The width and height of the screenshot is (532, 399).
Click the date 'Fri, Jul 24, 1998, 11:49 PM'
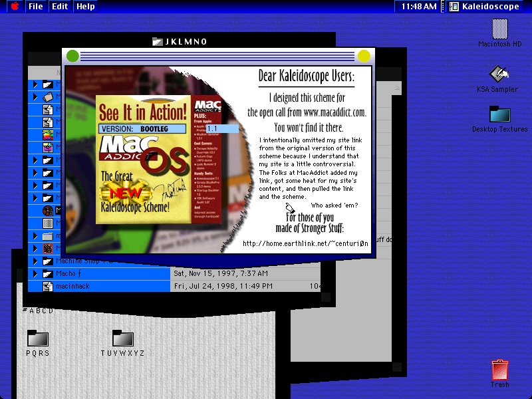point(223,286)
